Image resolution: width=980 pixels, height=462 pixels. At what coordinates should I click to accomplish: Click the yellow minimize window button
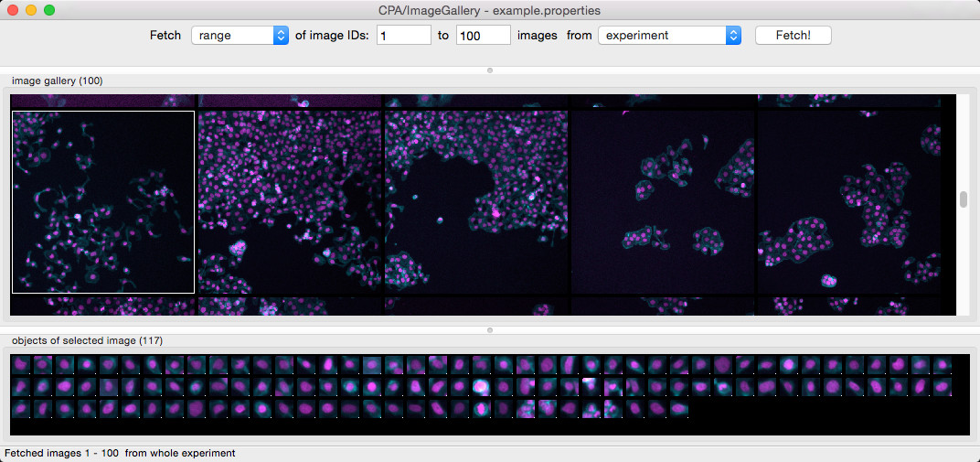pyautogui.click(x=31, y=10)
